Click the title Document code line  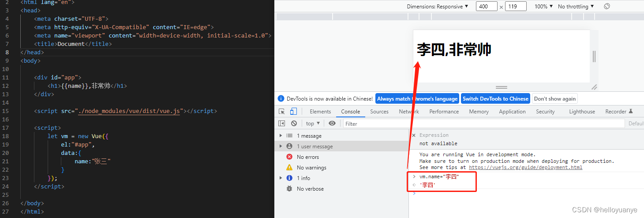point(73,44)
